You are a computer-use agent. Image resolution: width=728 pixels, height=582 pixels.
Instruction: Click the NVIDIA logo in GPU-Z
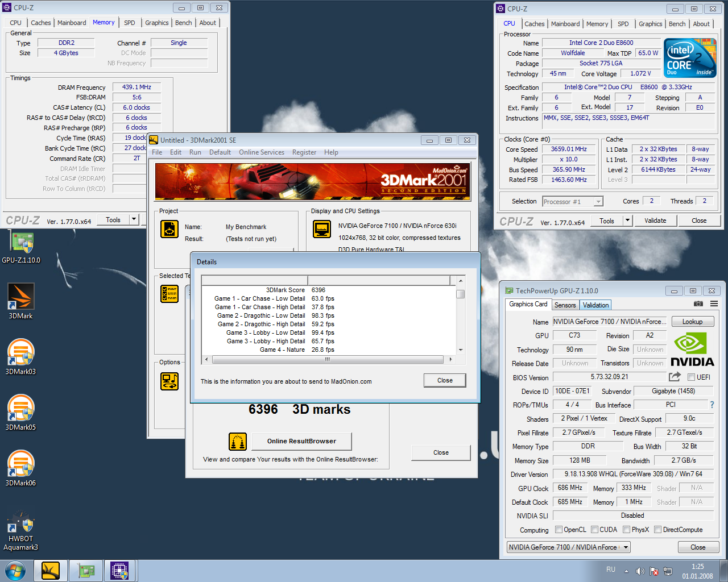[x=692, y=350]
